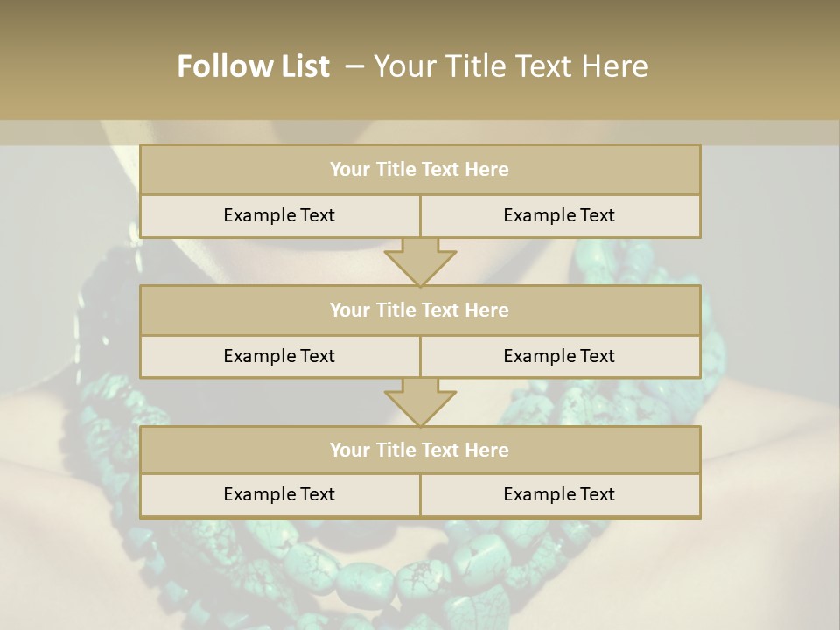Select the bottom "Your Title Text Here" header
Image resolution: width=840 pixels, height=630 pixels.
pyautogui.click(x=419, y=450)
